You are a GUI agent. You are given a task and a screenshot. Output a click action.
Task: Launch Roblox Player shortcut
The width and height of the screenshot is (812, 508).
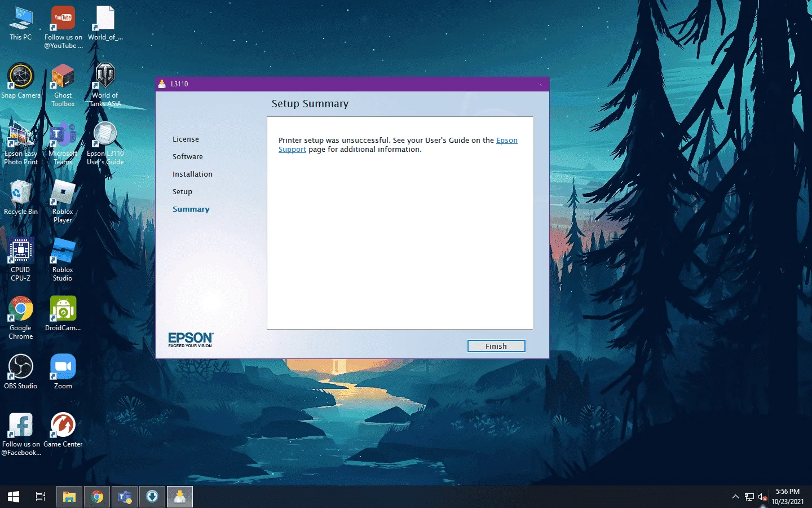[x=63, y=202]
